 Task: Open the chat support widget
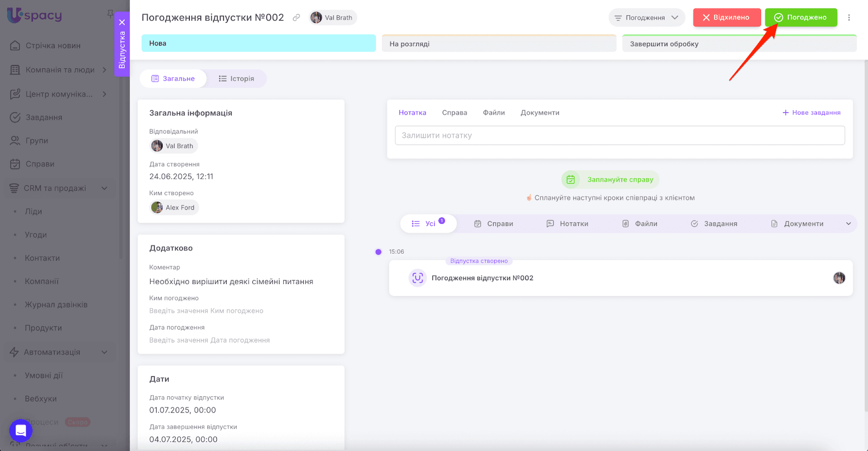pyautogui.click(x=21, y=431)
